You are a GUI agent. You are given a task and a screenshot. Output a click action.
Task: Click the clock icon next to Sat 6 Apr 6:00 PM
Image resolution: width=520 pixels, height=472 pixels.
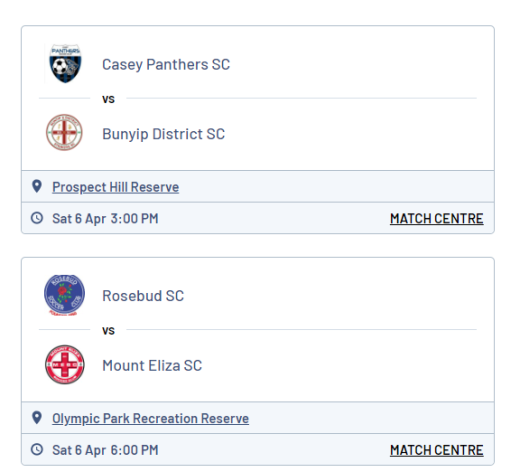tap(37, 449)
